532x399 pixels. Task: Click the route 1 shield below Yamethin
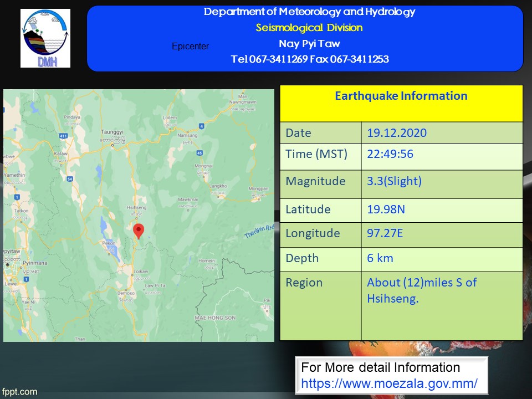point(17,197)
